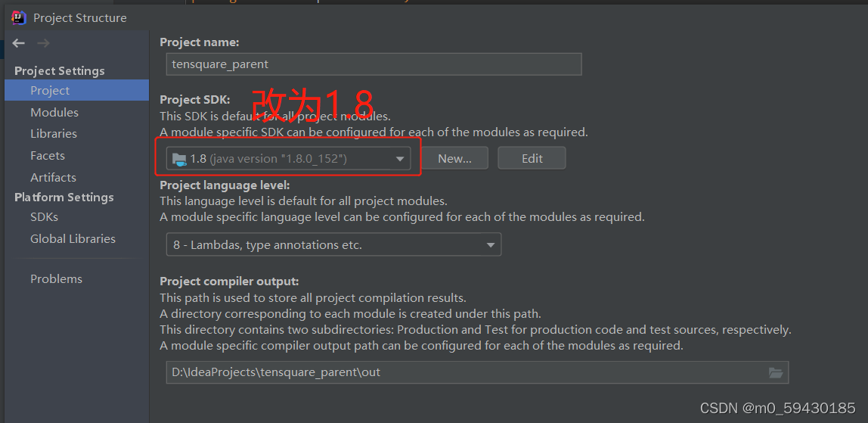Open the Modules settings page
The width and height of the screenshot is (868, 423).
54,113
